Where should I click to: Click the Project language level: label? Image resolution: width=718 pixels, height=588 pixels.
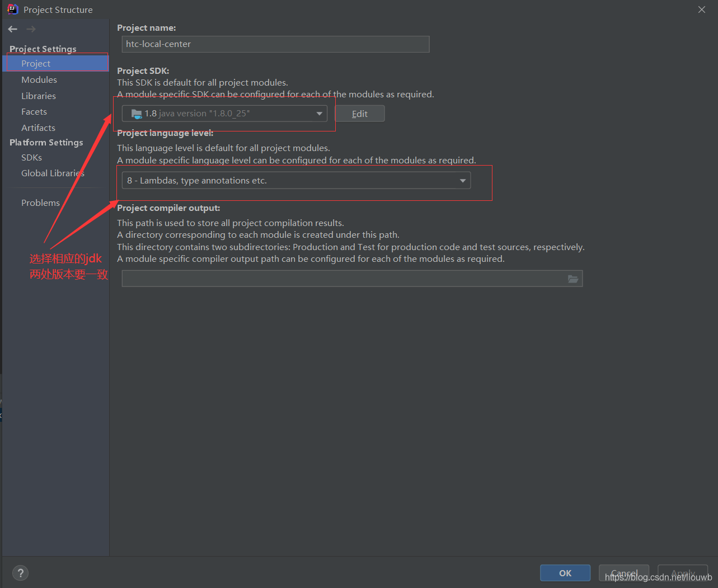point(165,133)
